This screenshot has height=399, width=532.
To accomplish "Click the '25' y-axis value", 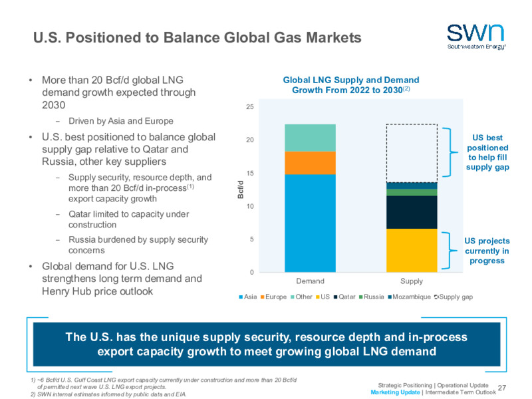I will (250, 107).
